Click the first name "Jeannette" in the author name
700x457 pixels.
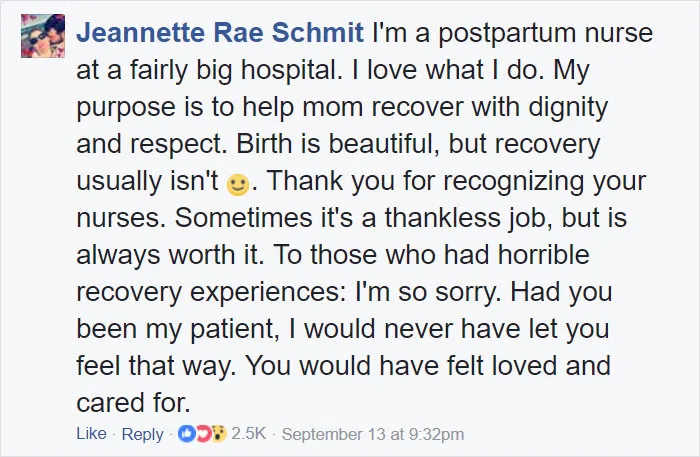point(140,33)
